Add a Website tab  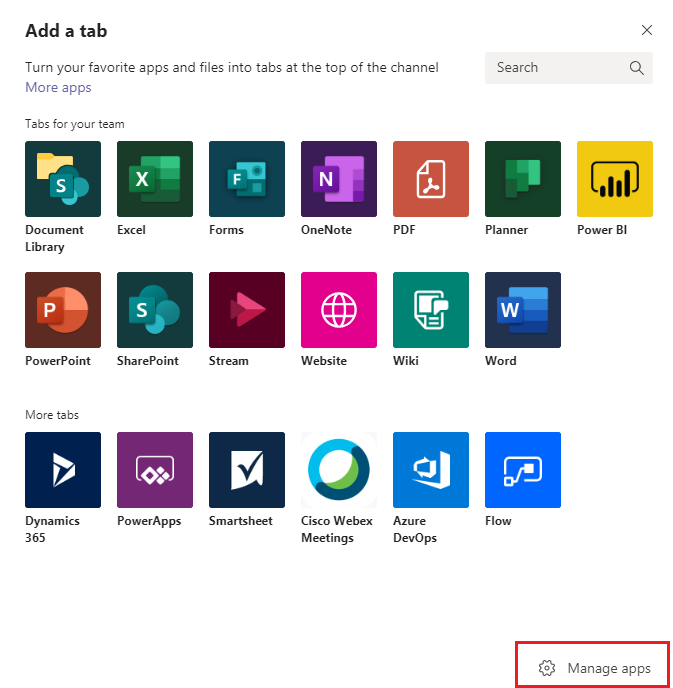click(339, 310)
